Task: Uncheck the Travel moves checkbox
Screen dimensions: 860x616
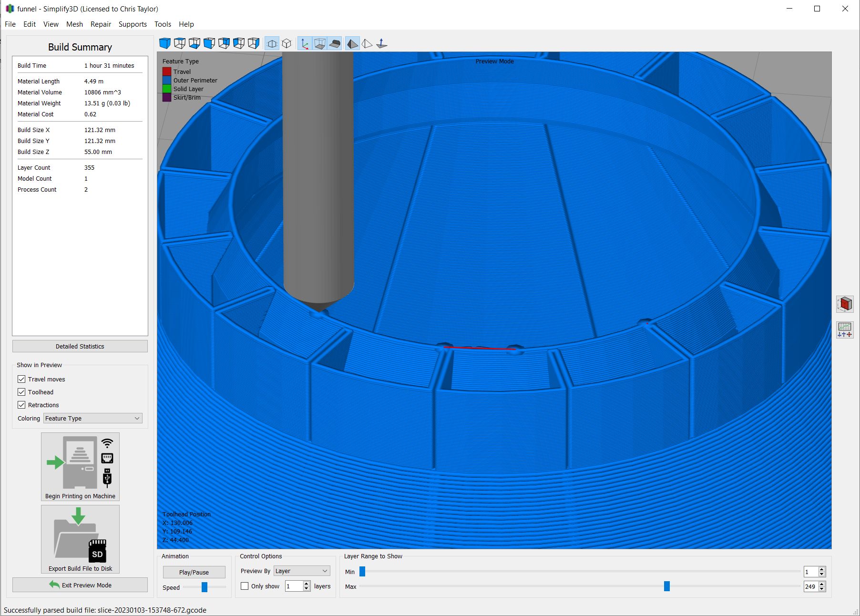Action: 21,379
